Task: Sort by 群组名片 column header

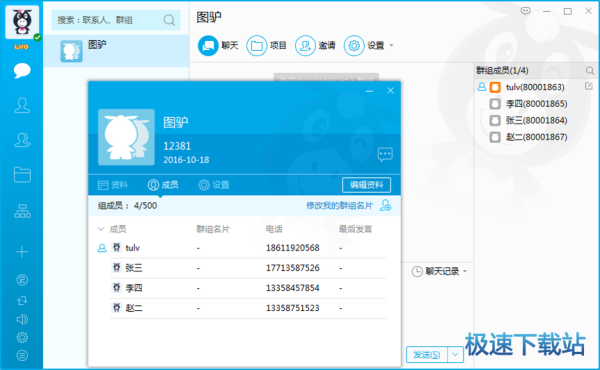Action: [213, 229]
